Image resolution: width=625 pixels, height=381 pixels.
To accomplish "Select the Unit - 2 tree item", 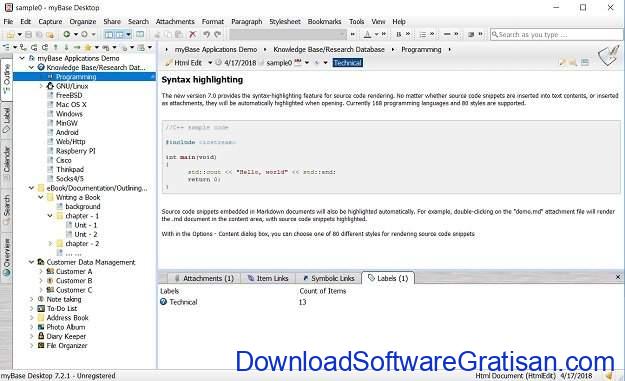I will pyautogui.click(x=86, y=234).
